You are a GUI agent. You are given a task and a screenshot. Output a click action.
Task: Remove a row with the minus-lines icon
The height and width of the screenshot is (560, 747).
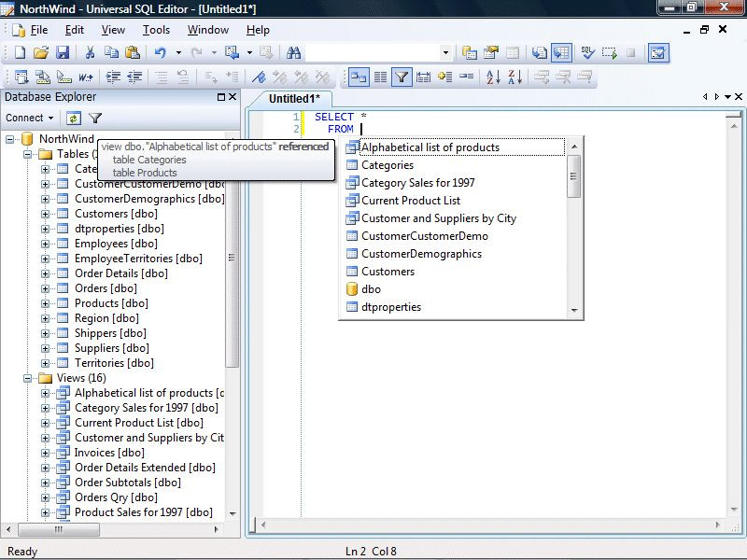point(467,77)
